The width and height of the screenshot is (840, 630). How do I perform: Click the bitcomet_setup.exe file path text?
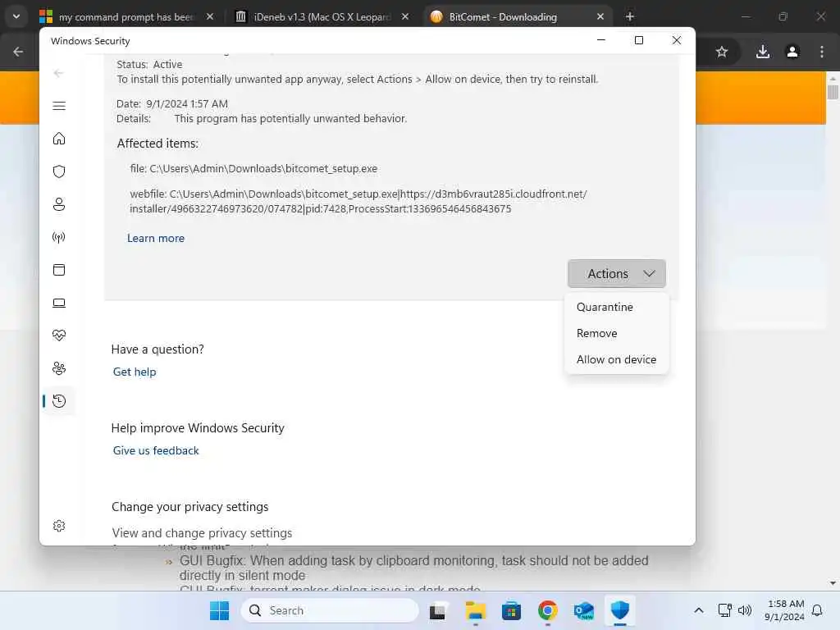[253, 168]
